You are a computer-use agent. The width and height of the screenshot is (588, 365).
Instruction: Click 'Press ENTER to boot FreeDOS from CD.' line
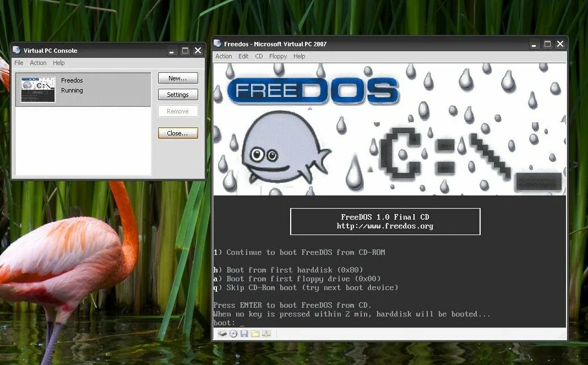[292, 306]
